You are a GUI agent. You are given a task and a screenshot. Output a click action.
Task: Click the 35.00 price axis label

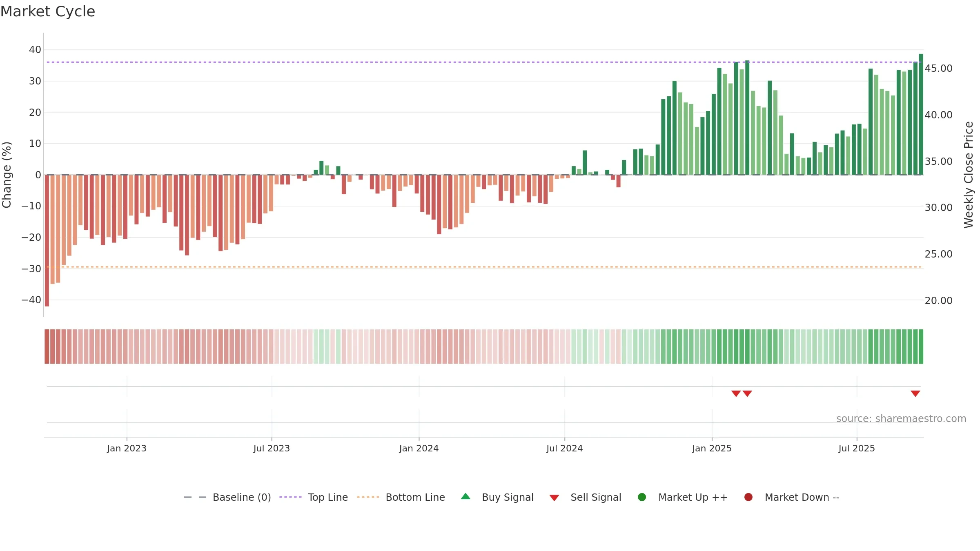click(938, 161)
